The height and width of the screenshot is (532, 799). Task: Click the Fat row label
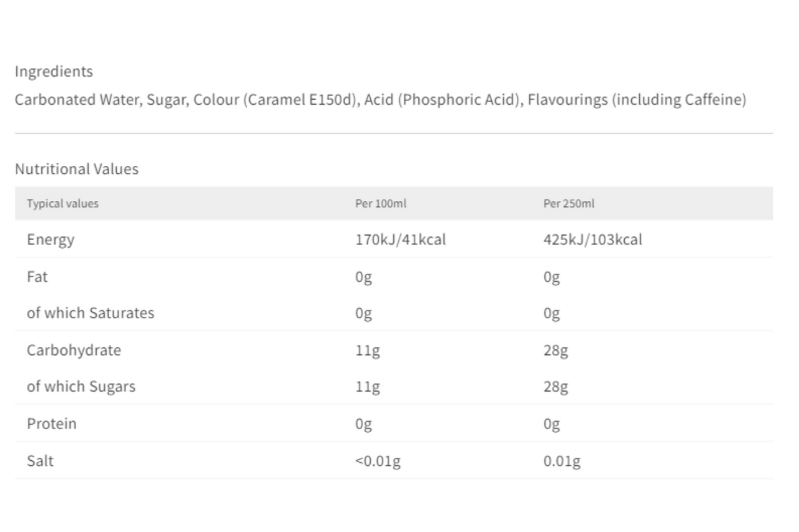tap(37, 276)
